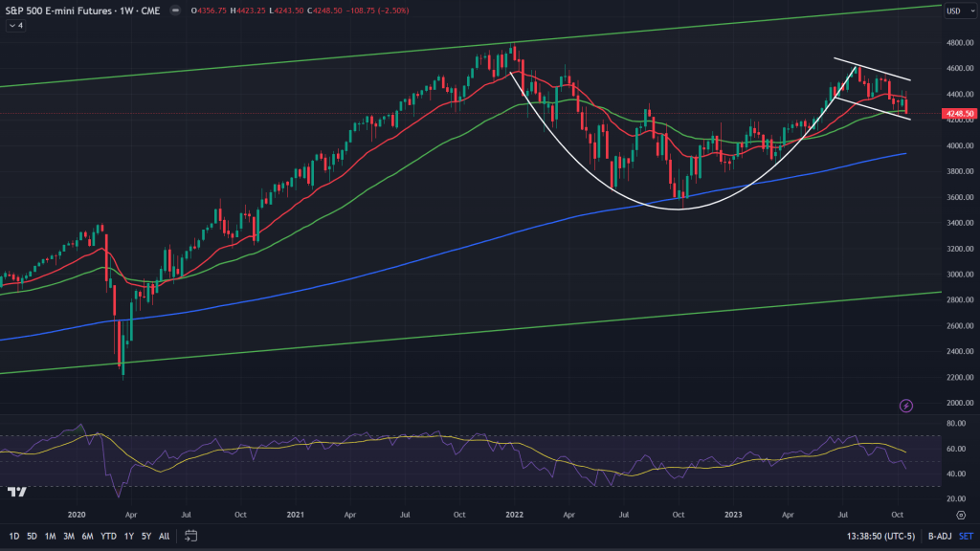Expand the collapsed indicators legend showing 4
This screenshot has width=980, height=551.
click(16, 26)
